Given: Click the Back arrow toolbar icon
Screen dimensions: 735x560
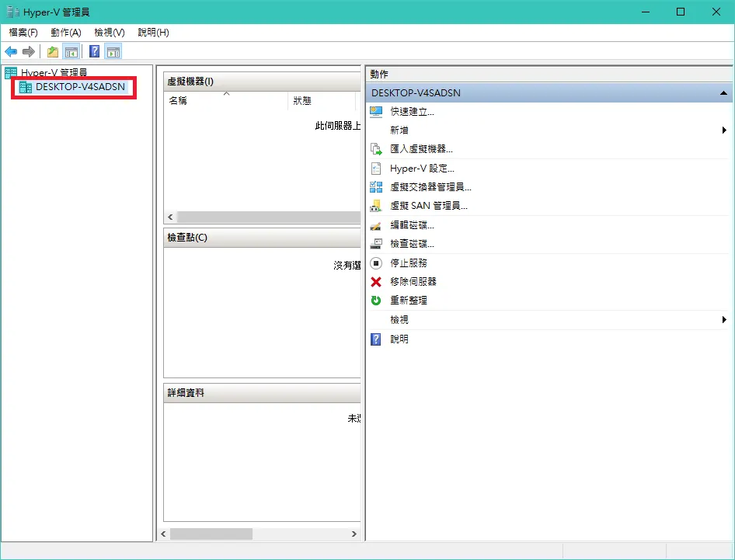Looking at the screenshot, I should pos(11,51).
